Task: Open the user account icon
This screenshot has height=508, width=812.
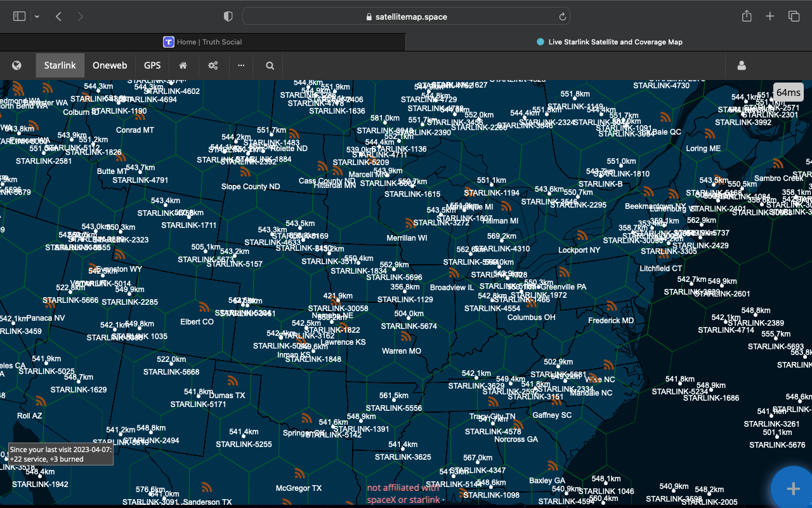Action: pos(742,65)
